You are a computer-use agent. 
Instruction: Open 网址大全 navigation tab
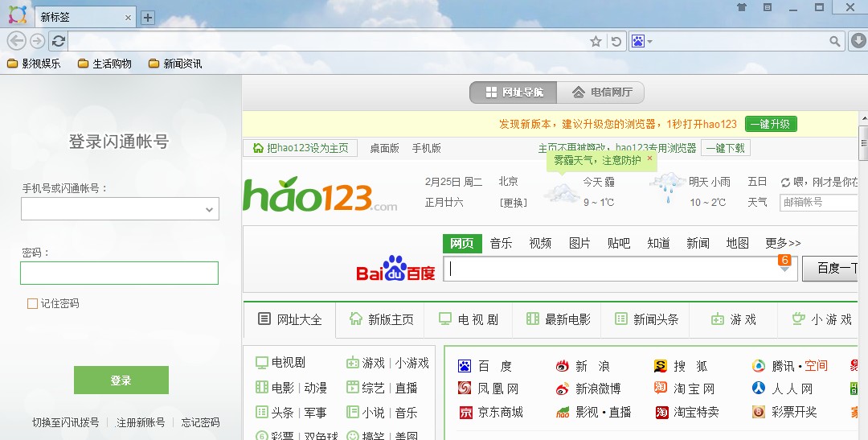click(289, 320)
